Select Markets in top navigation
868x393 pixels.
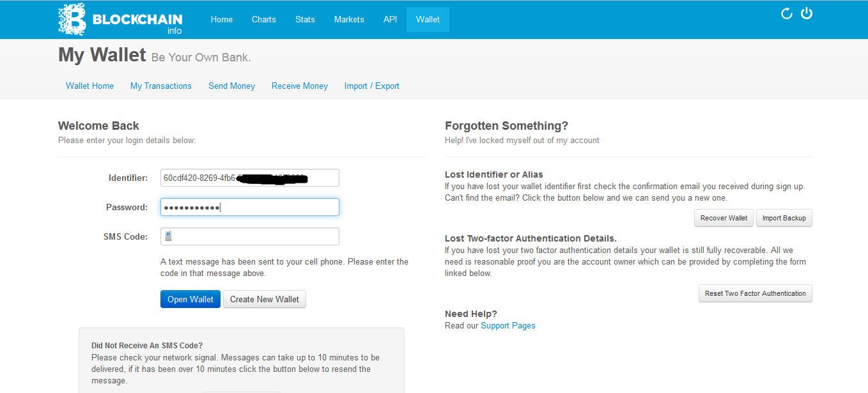pyautogui.click(x=349, y=19)
